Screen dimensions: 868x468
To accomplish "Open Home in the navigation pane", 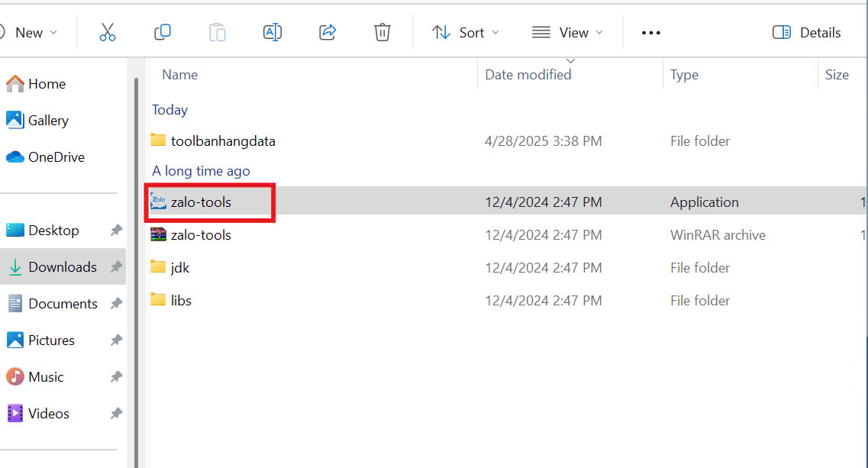I will coord(47,84).
